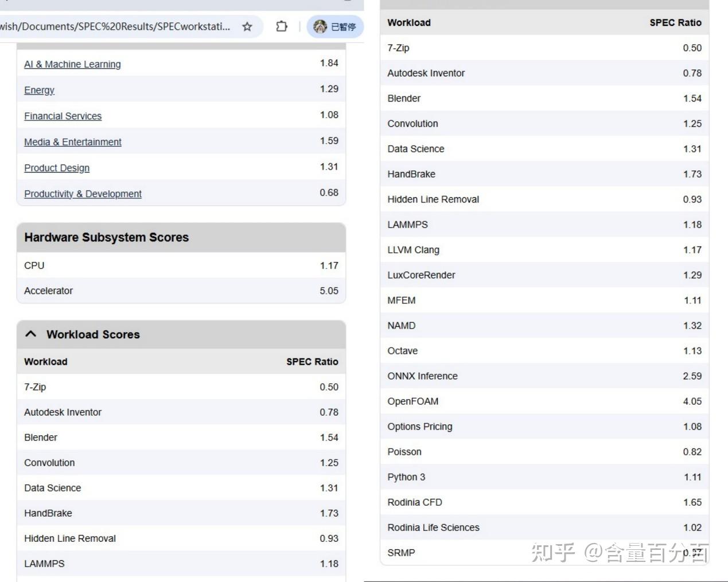Screen dimensions: 728x582
Task: Select the Hardware Subsystem Scores heading
Action: pos(106,237)
